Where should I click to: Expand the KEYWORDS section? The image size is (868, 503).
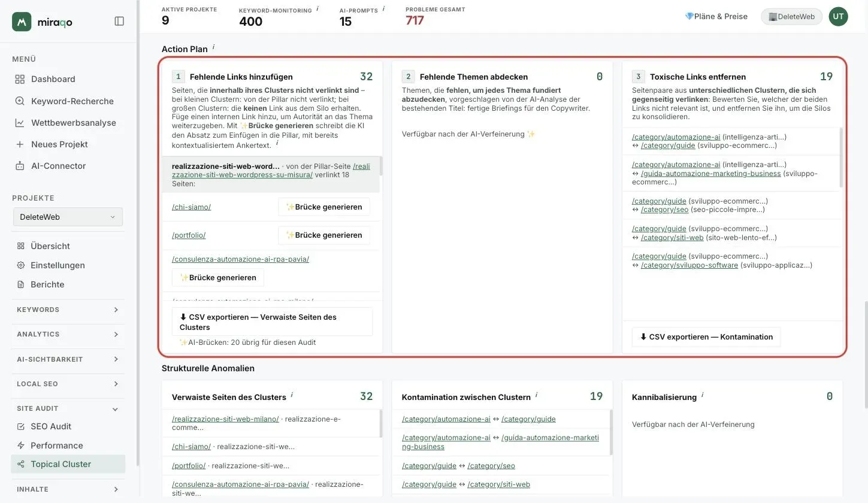[68, 310]
